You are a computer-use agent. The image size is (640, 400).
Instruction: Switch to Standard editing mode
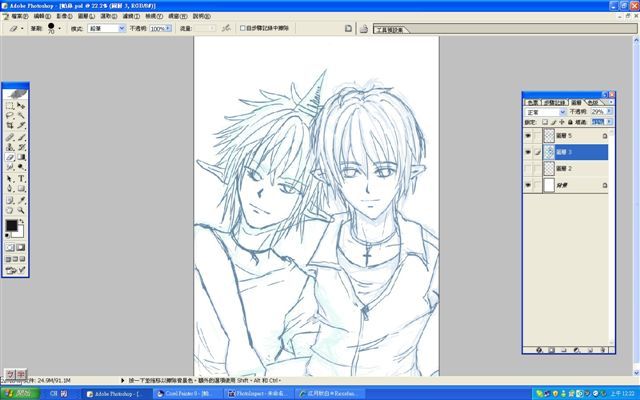coord(10,247)
